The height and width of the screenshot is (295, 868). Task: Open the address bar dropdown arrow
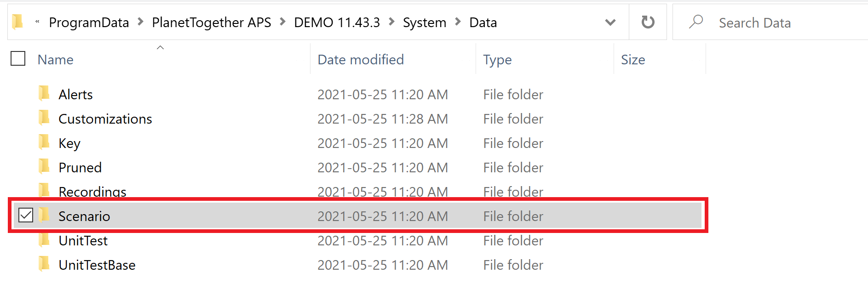[610, 22]
